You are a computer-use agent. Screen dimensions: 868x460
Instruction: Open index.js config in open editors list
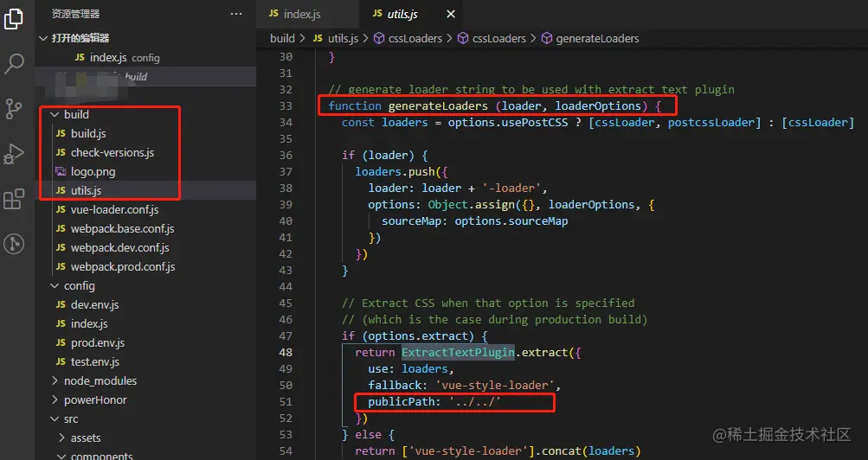145,57
